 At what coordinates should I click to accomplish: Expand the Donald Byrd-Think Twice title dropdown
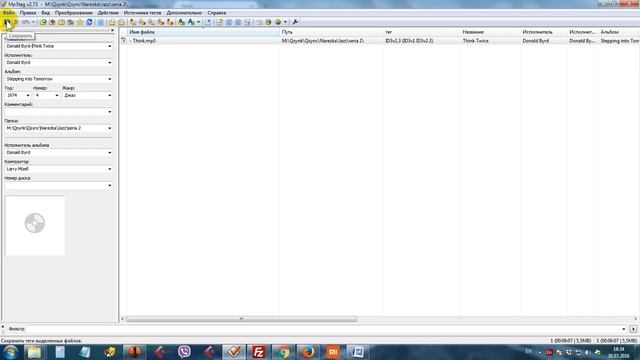109,47
